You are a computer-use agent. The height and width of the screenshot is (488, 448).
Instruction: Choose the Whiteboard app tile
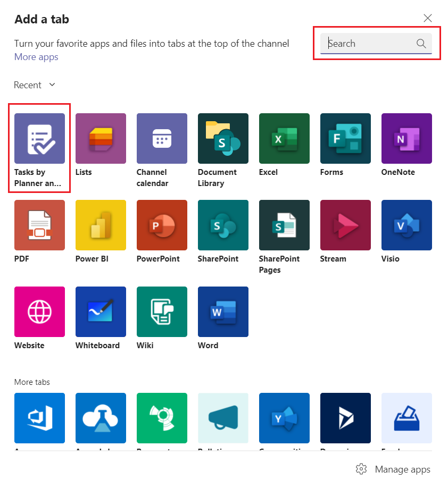tap(101, 312)
